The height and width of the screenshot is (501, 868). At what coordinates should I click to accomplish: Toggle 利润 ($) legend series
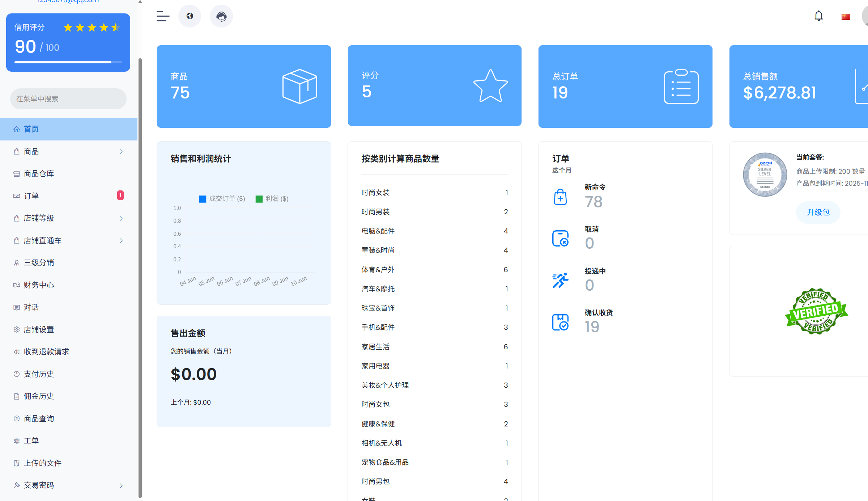(x=272, y=199)
